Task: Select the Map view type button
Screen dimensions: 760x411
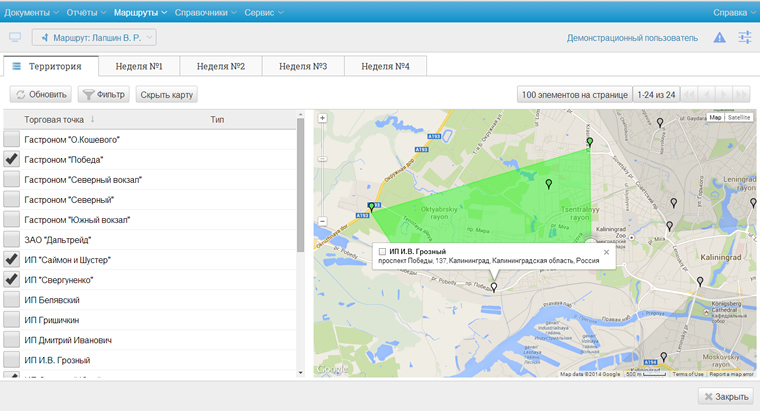Action: [715, 117]
